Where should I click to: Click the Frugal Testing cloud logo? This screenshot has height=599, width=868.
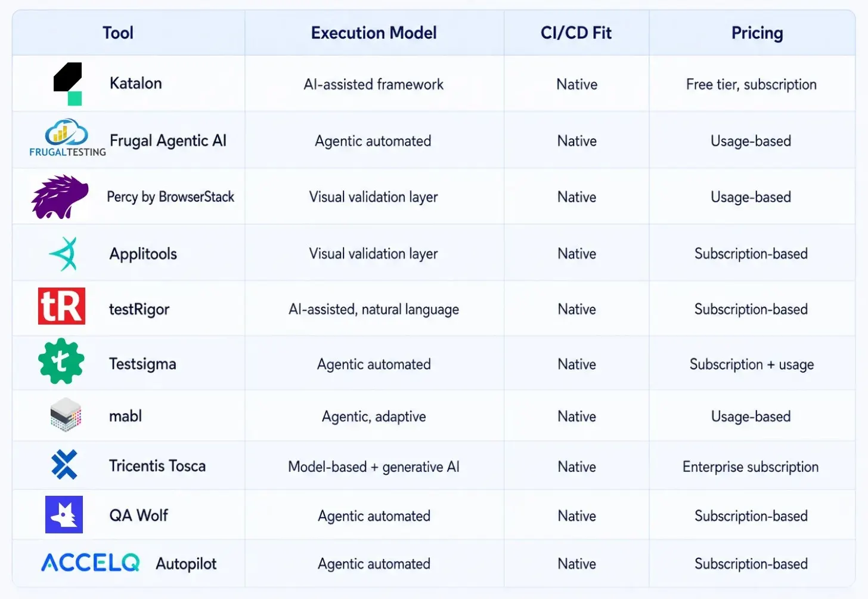pyautogui.click(x=67, y=138)
